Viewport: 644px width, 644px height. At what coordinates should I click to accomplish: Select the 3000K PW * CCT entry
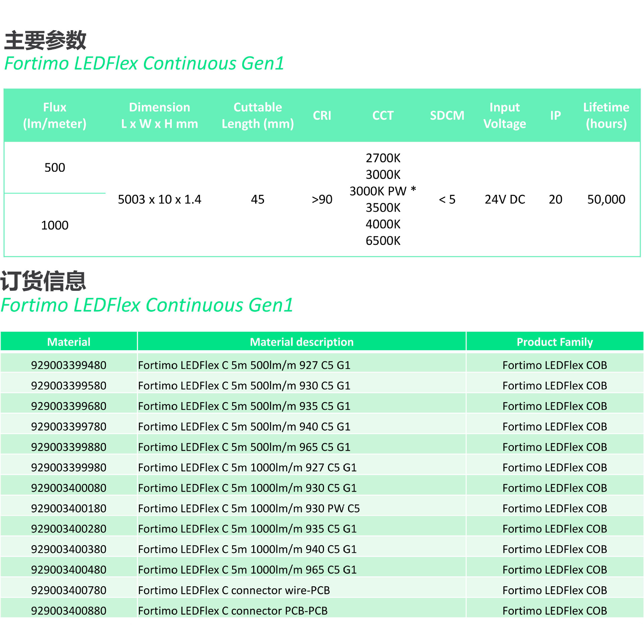click(x=383, y=191)
